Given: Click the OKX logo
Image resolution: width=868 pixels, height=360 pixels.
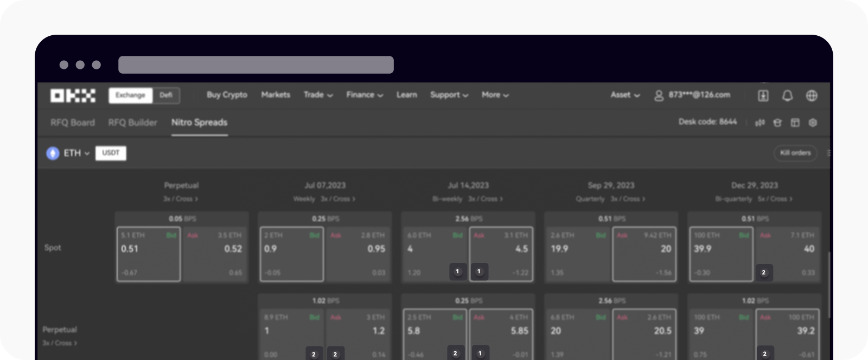Looking at the screenshot, I should point(73,95).
